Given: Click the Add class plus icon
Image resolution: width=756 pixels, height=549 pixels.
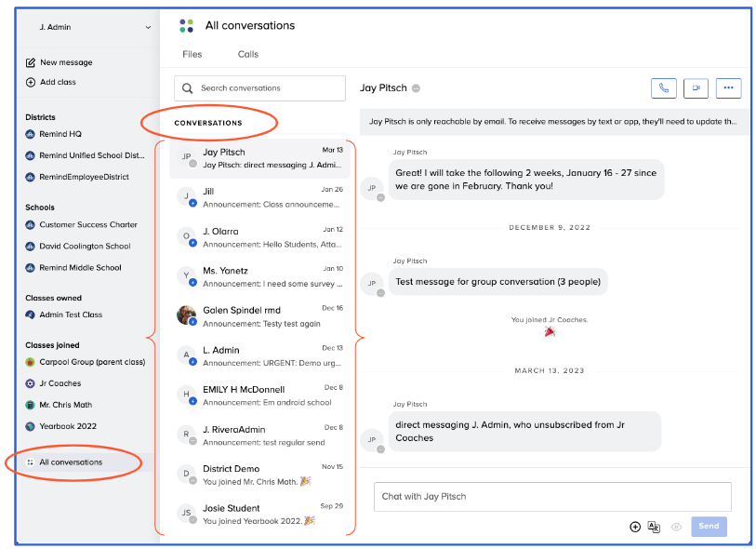Looking at the screenshot, I should (x=31, y=82).
